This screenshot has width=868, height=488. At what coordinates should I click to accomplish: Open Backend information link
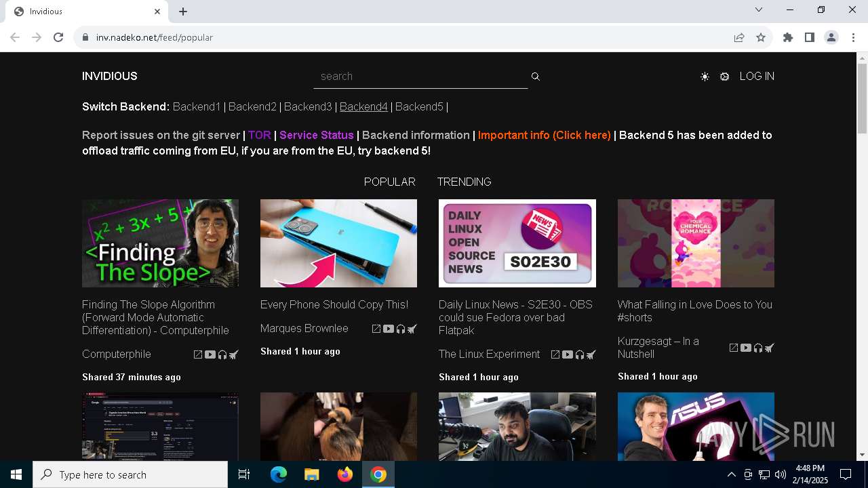(x=416, y=135)
